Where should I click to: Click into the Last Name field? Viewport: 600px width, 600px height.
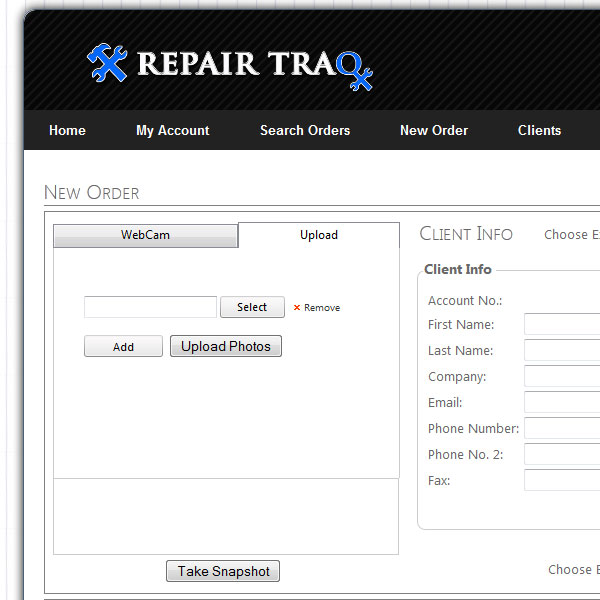[562, 350]
